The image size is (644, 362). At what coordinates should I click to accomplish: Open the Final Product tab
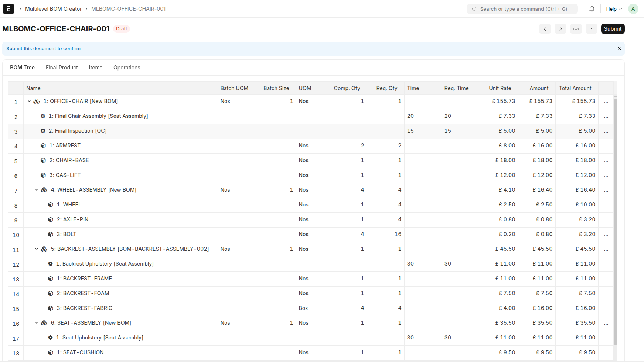point(61,68)
